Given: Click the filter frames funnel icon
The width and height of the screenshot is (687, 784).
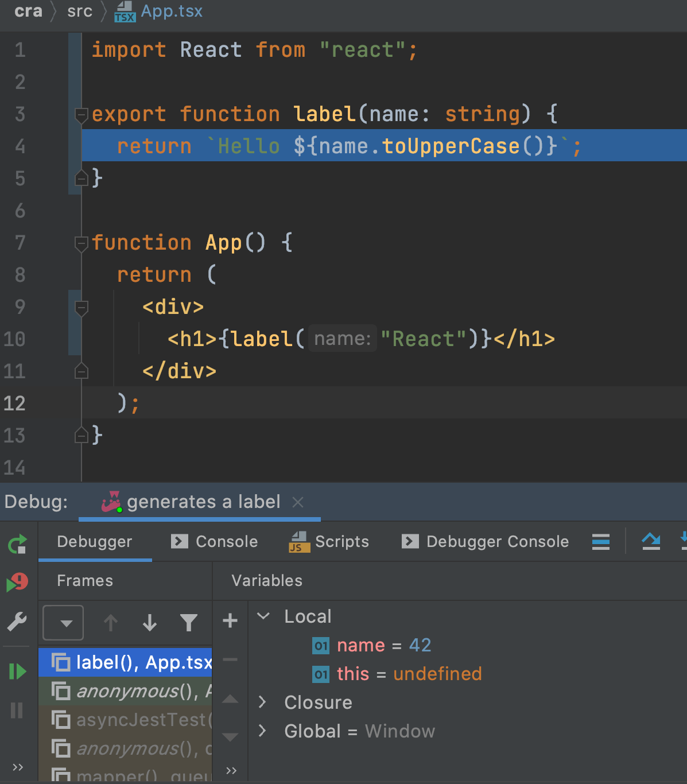Looking at the screenshot, I should click(x=188, y=622).
